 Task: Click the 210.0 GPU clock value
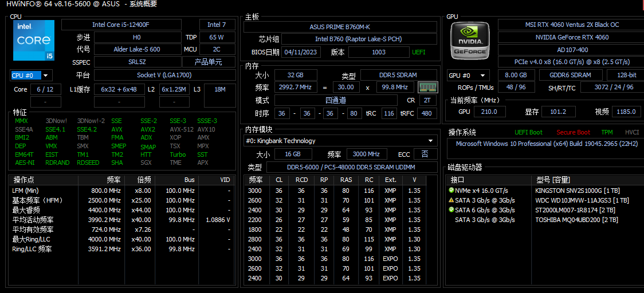coord(489,111)
